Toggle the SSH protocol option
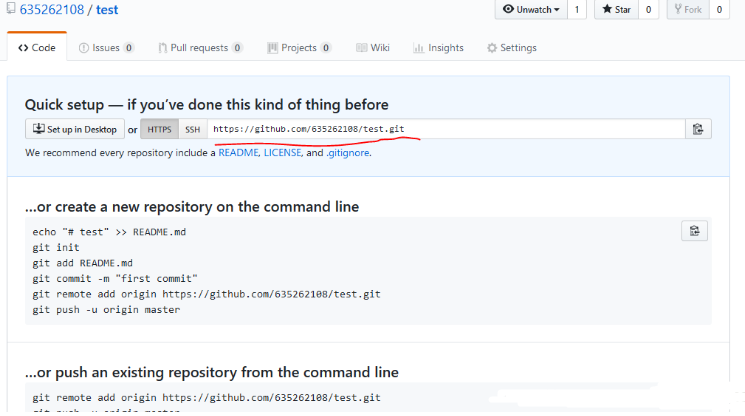This screenshot has width=745, height=416. click(x=193, y=129)
